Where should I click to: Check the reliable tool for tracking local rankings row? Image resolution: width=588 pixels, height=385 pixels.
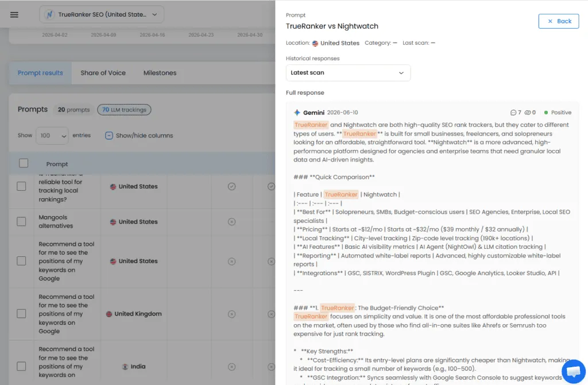(21, 186)
